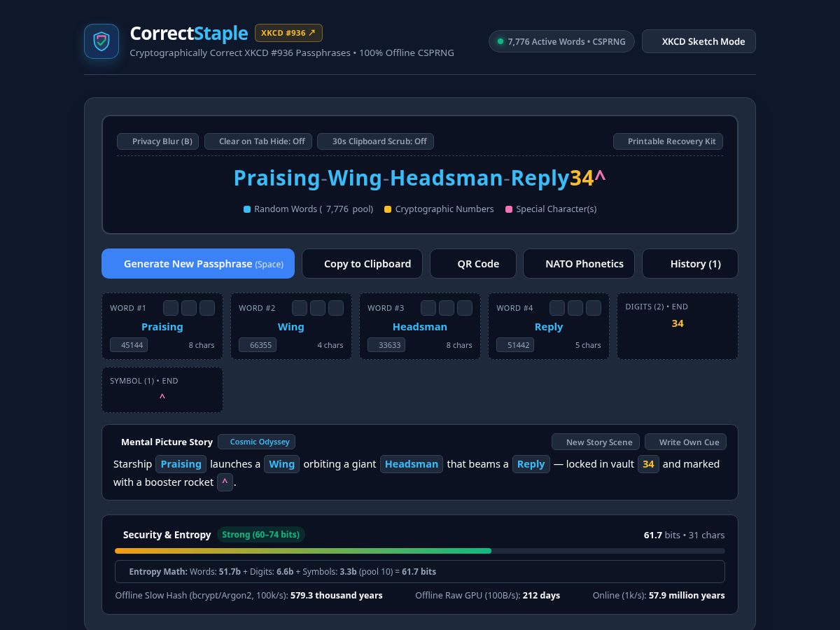The width and height of the screenshot is (840, 630).
Task: Open the XKCD #936 external link
Action: pyautogui.click(x=288, y=33)
